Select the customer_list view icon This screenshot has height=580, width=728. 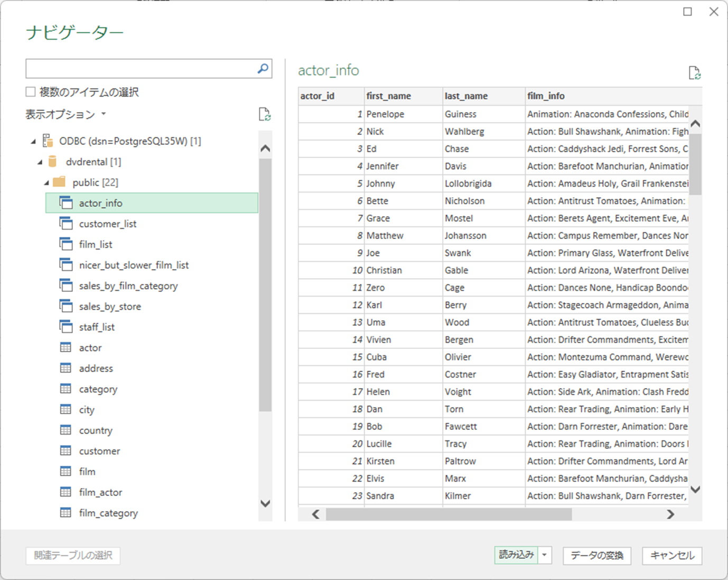[x=66, y=224]
